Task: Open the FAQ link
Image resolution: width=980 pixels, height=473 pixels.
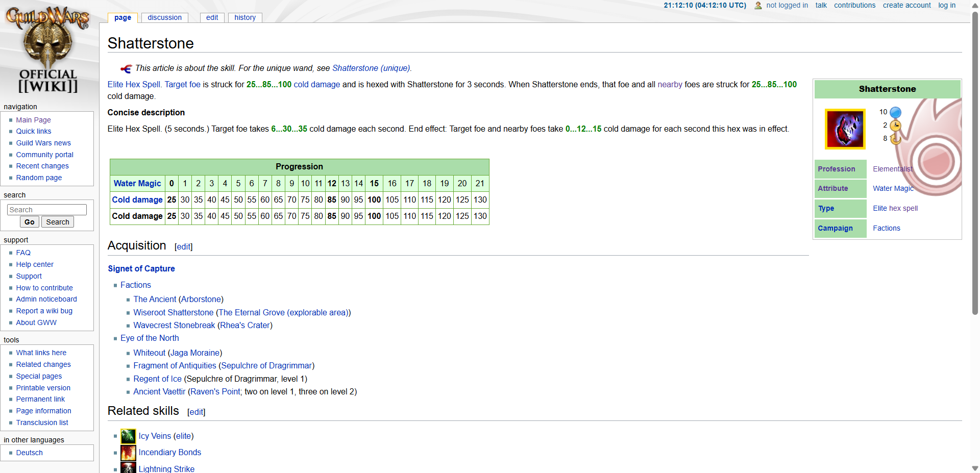Action: point(23,253)
